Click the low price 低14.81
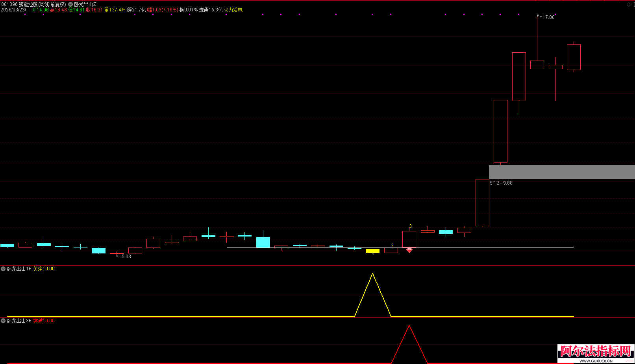Image resolution: width=635 pixels, height=364 pixels. [76, 10]
